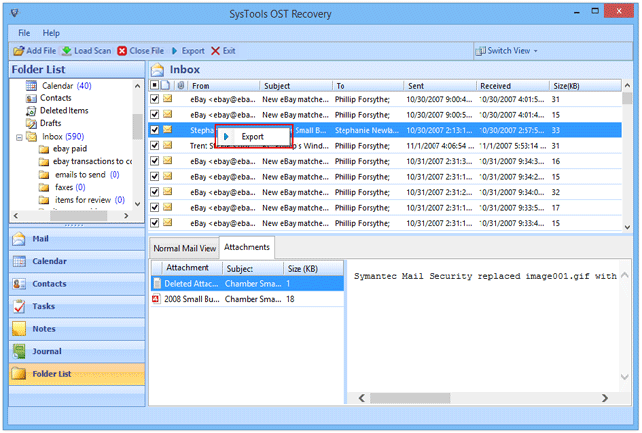Uncheck the email received 9:33:4

tap(154, 223)
